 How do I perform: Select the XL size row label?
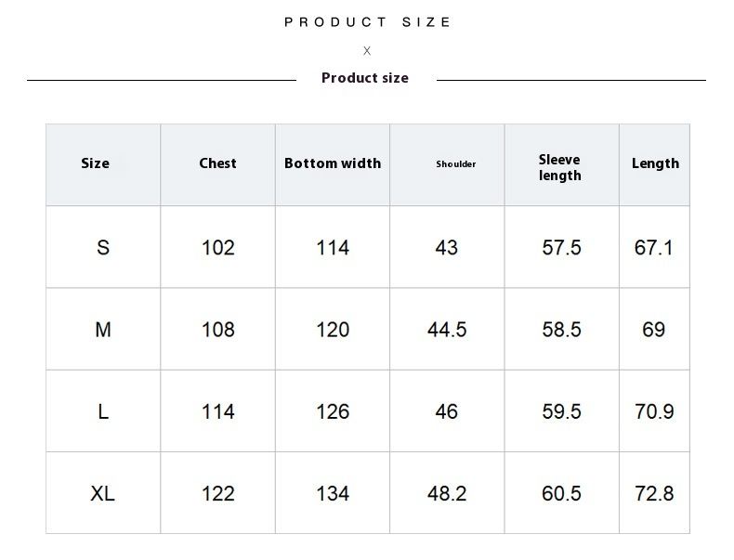tap(103, 493)
